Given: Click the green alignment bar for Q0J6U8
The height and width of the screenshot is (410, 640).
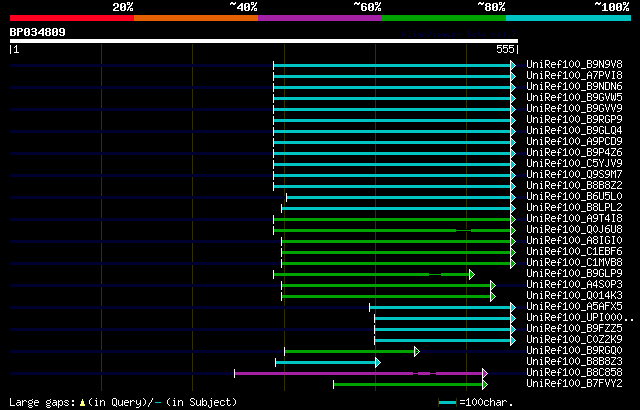Looking at the screenshot, I should [x=392, y=231].
